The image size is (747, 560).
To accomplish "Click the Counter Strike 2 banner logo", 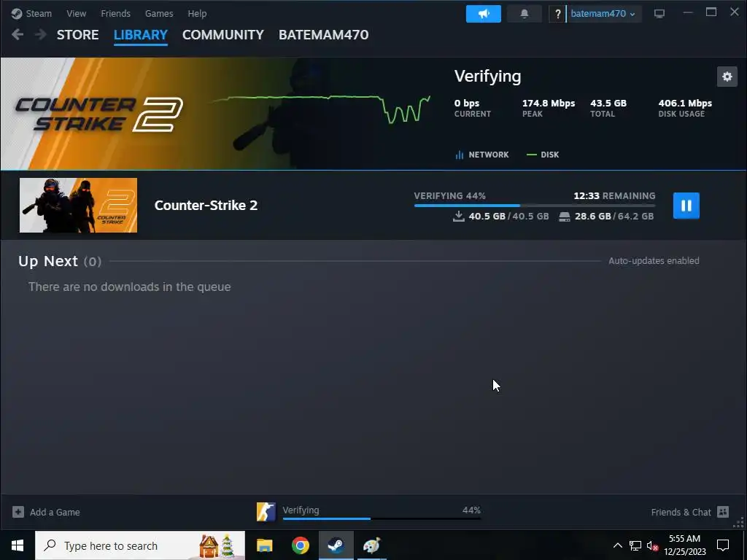I will coord(99,114).
